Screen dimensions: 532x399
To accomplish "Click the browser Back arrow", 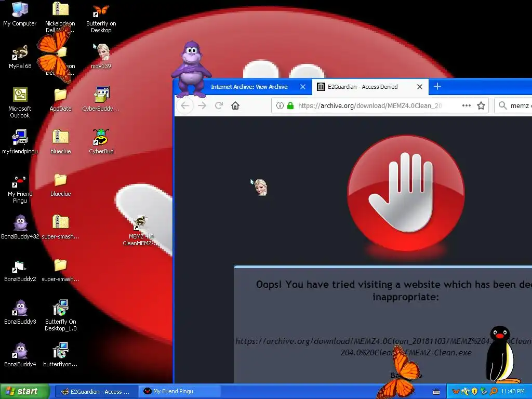I will coord(185,105).
